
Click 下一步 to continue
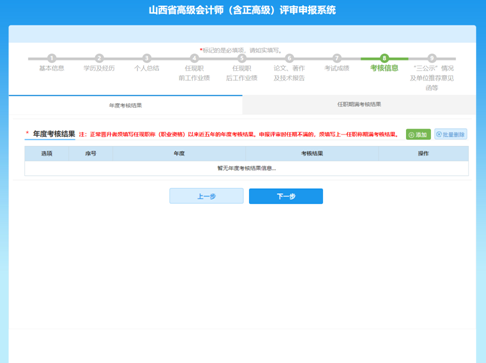tap(286, 196)
